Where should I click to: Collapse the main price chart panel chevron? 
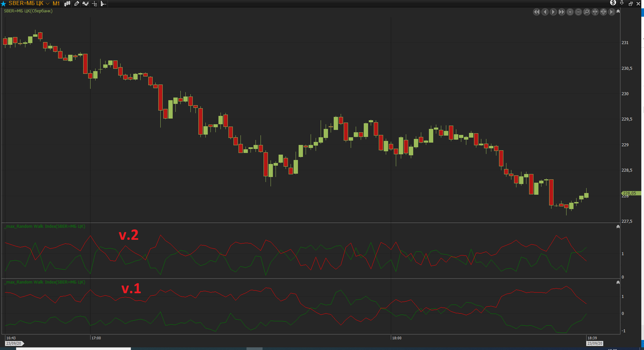(x=618, y=11)
